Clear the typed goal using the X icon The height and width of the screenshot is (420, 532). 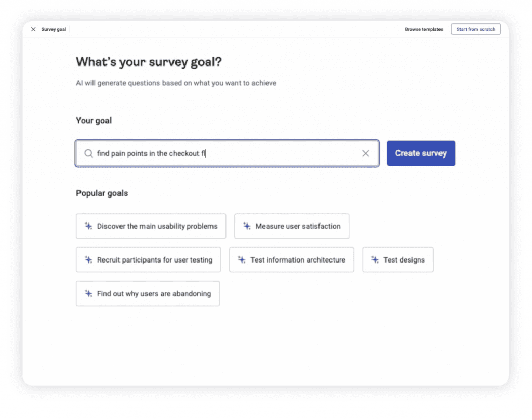click(x=365, y=153)
